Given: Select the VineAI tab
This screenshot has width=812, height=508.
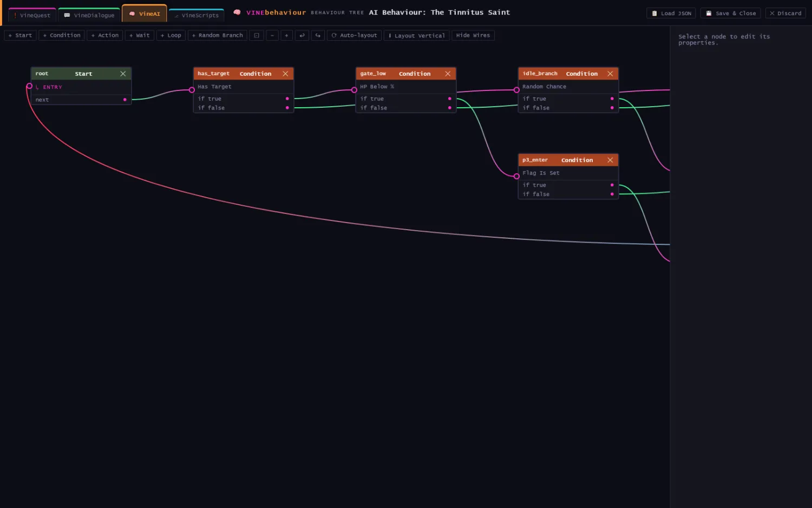Looking at the screenshot, I should (x=145, y=14).
